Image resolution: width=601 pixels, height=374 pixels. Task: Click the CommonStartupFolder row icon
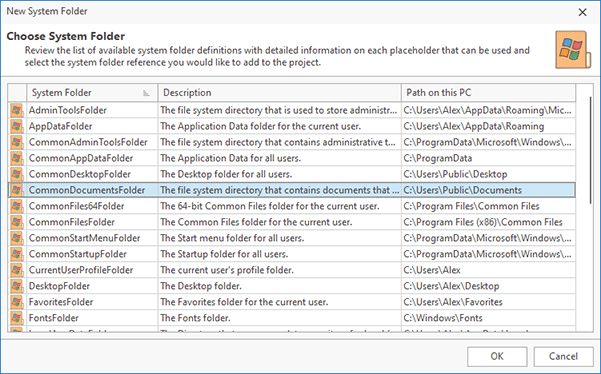click(17, 254)
